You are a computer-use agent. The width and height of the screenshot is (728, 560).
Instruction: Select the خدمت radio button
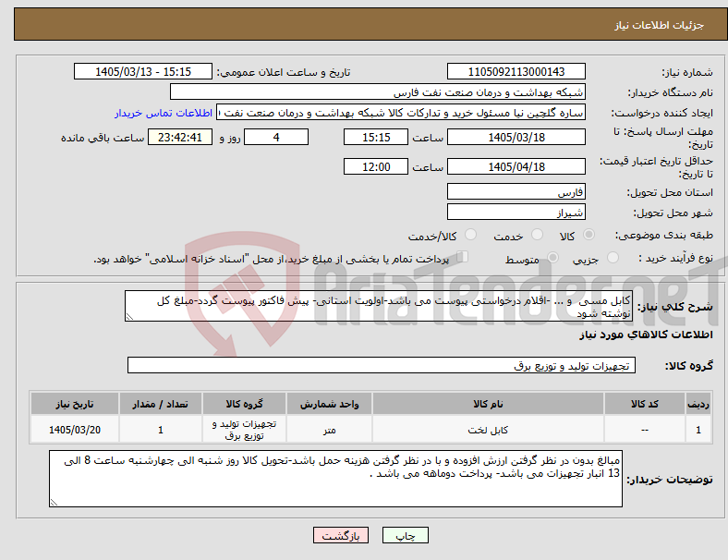[x=537, y=235]
